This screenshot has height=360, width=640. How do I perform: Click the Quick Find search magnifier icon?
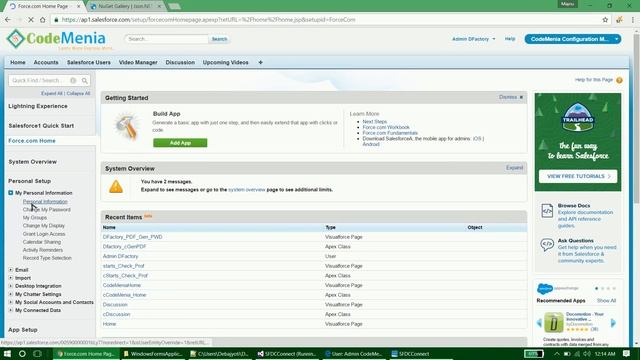click(84, 80)
